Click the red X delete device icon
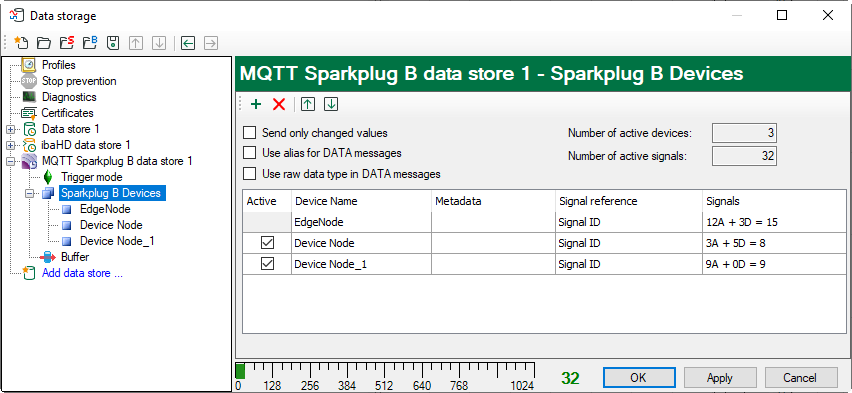Image resolution: width=852 pixels, height=393 pixels. pyautogui.click(x=279, y=104)
